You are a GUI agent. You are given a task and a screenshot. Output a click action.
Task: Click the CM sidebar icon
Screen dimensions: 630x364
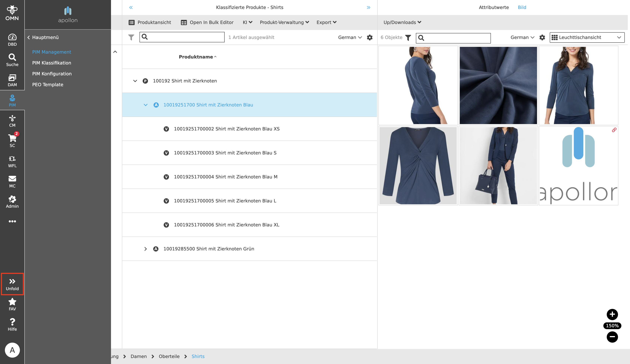tap(12, 121)
